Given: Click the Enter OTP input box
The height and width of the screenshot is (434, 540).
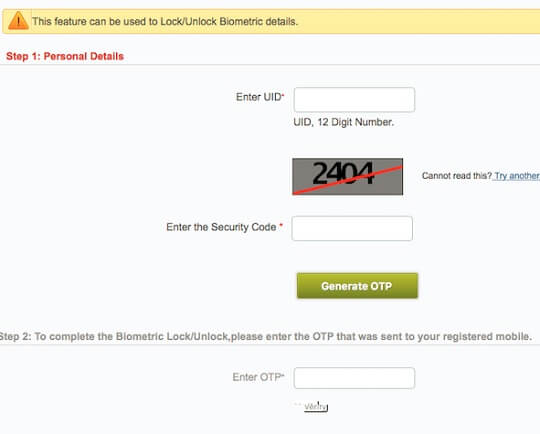Looking at the screenshot, I should pos(354,378).
